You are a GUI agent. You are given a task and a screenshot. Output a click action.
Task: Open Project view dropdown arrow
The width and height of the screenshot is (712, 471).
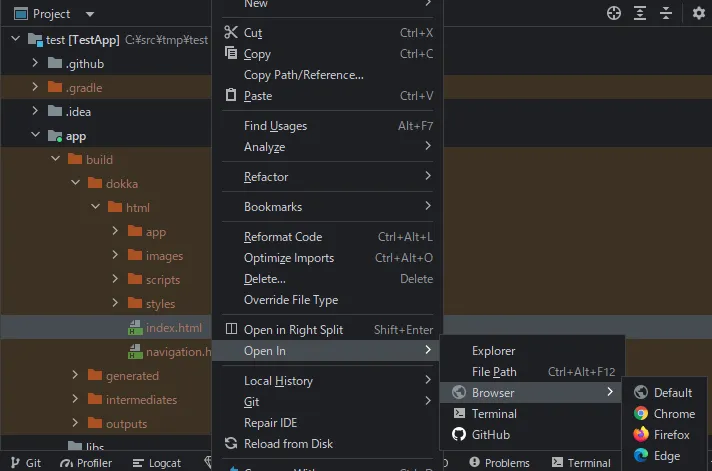[90, 14]
